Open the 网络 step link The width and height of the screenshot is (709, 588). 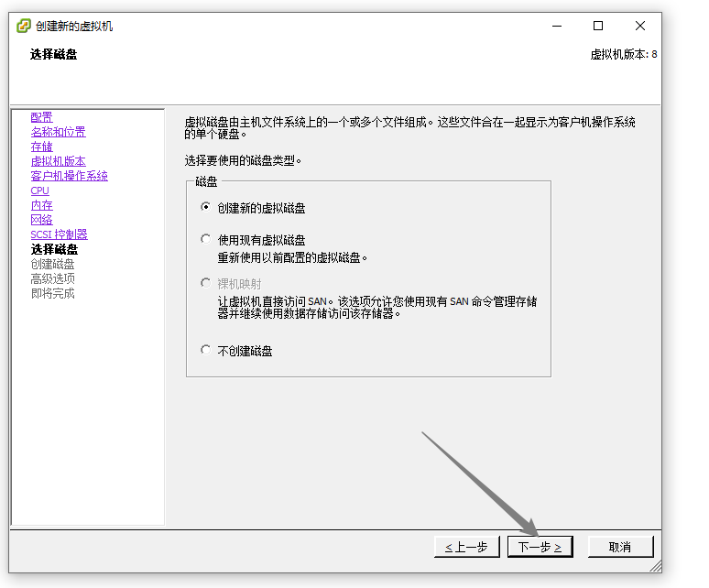[41, 220]
